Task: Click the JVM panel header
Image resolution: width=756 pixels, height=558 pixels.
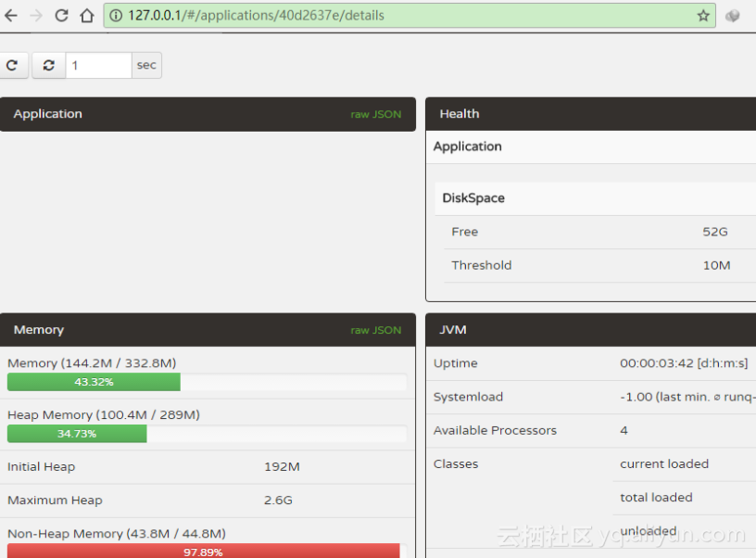Action: pyautogui.click(x=591, y=330)
